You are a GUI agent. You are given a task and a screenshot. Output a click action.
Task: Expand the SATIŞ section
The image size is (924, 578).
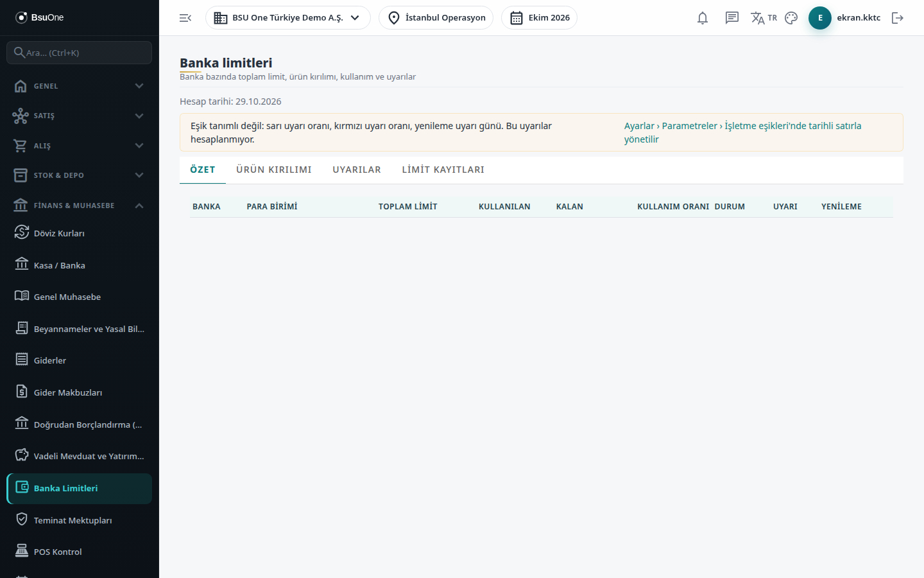(x=80, y=116)
